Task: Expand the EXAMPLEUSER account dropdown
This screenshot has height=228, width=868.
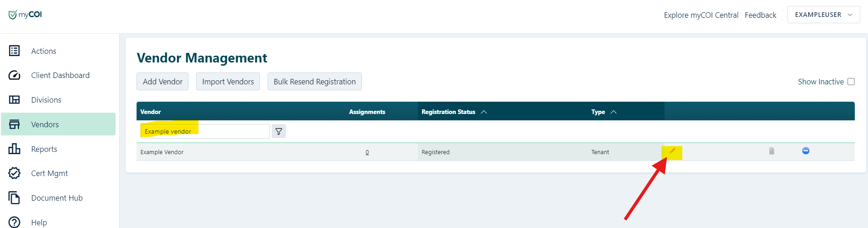Action: coord(823,15)
